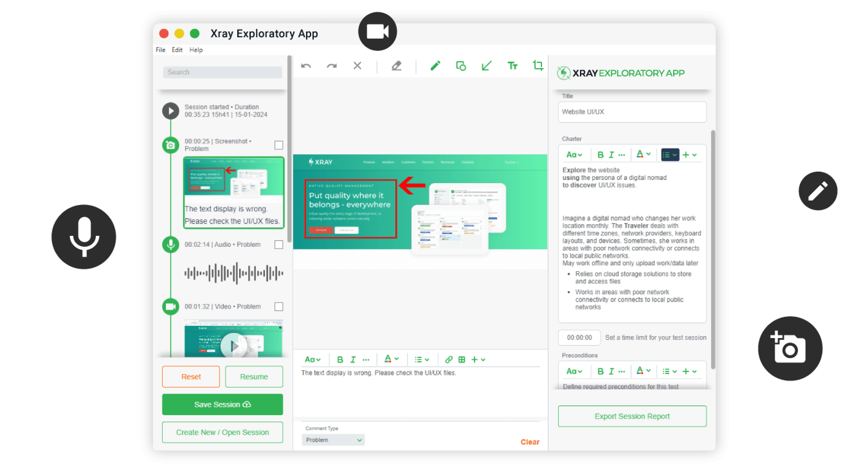Click the audio waveform of the 00:02:14 entry
Image resolution: width=868 pixels, height=473 pixels.
tap(233, 273)
